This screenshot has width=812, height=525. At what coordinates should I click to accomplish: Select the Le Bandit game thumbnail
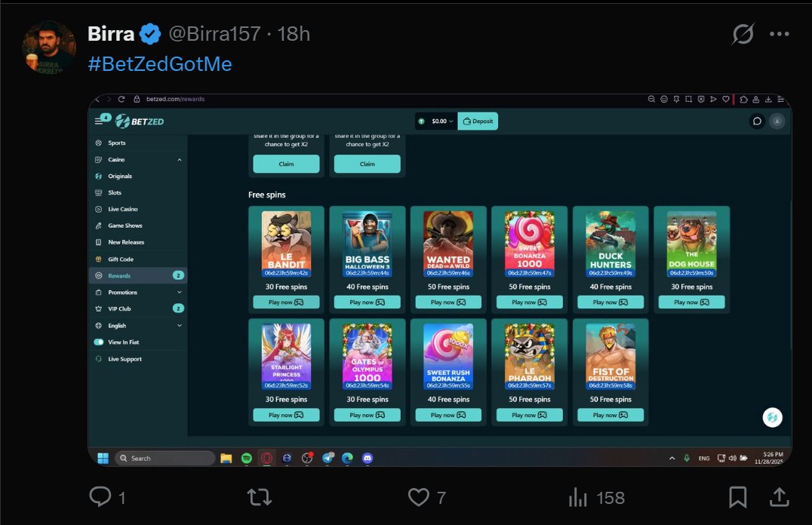285,241
